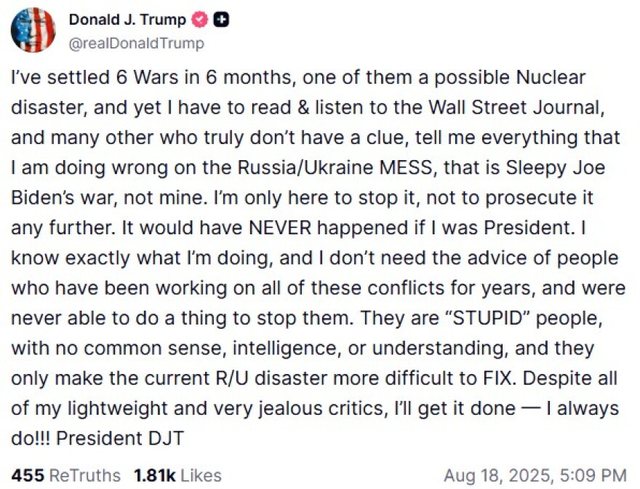
Task: Open the @realDonaldTrump handle link
Action: [x=136, y=43]
